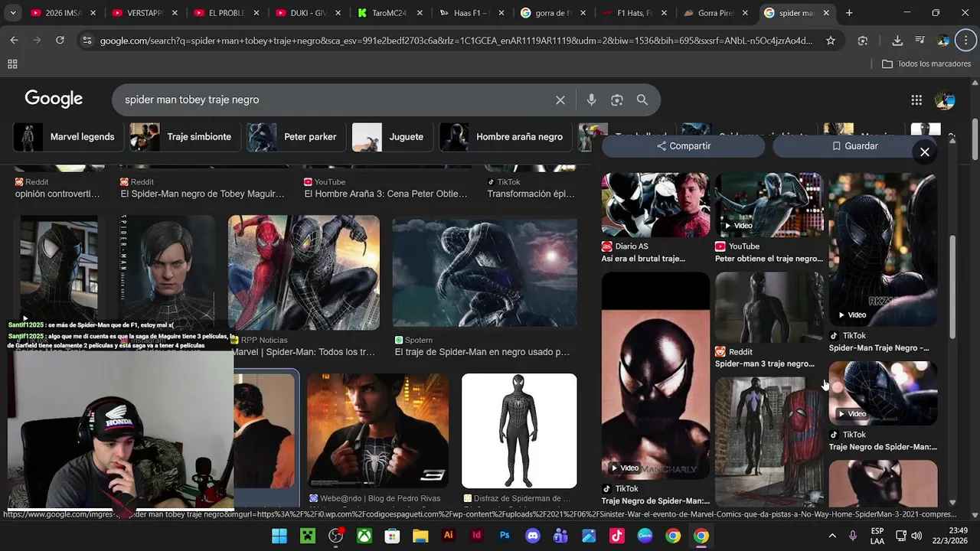Click the preview panel vertical scrollbar
The height and width of the screenshot is (551, 980).
tap(952, 287)
